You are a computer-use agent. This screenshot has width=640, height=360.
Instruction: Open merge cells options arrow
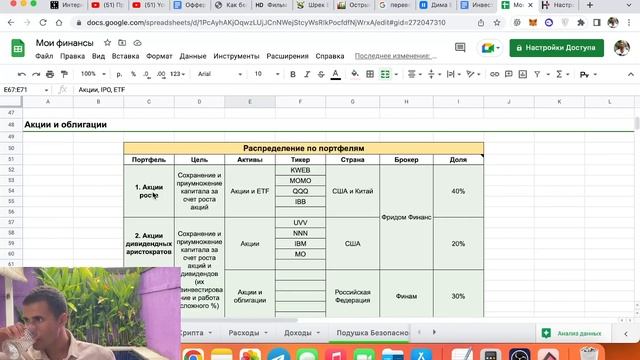pyautogui.click(x=396, y=74)
